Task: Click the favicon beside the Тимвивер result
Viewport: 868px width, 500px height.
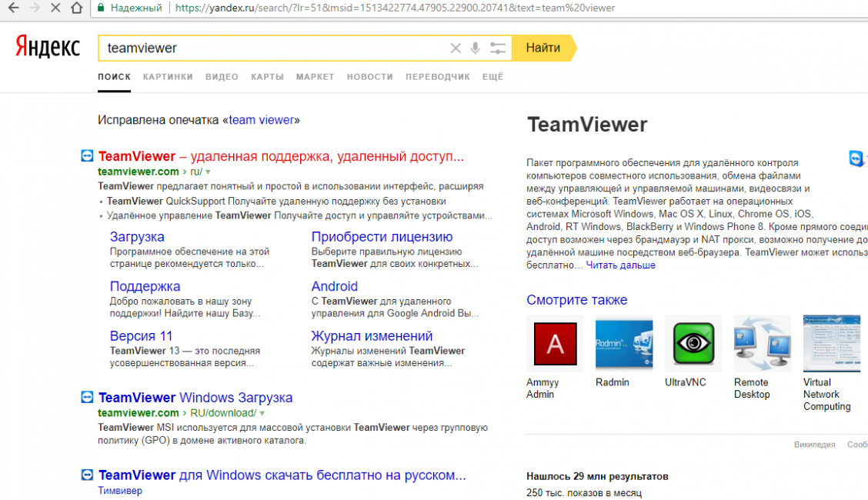Action: (87, 475)
